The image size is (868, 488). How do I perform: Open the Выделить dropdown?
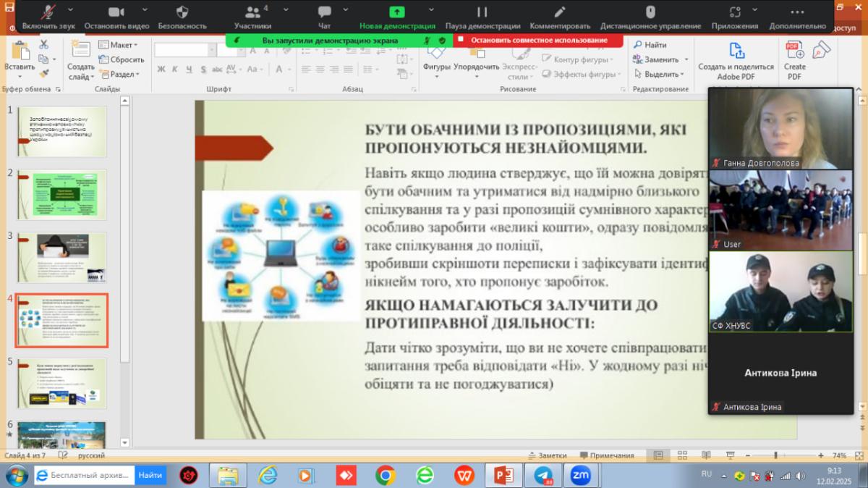[x=660, y=74]
